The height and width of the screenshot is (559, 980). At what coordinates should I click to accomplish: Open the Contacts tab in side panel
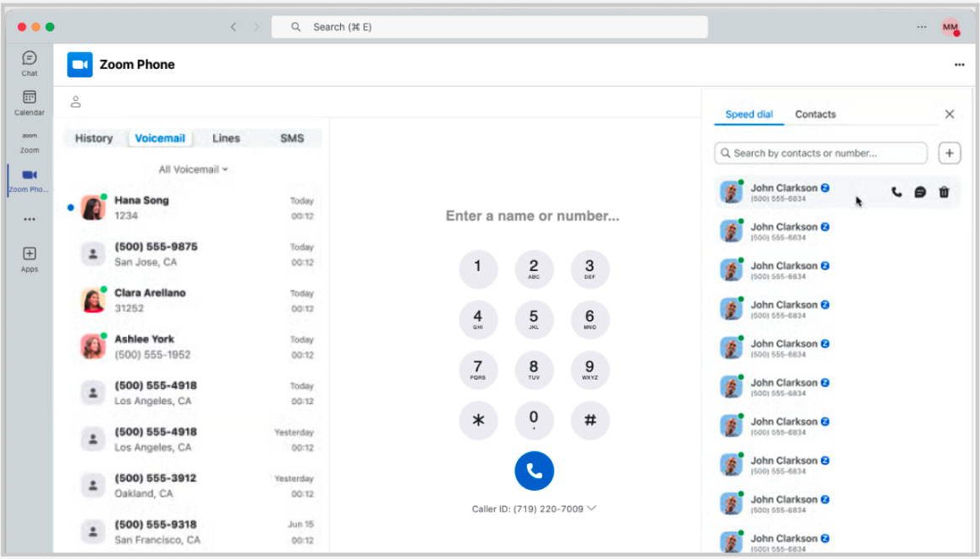(x=815, y=114)
